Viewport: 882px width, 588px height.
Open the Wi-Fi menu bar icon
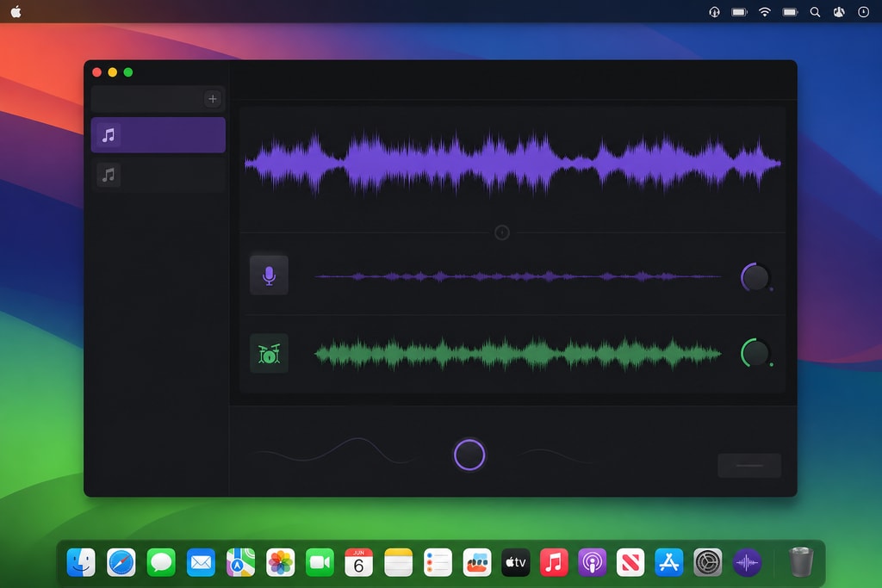[x=765, y=12]
